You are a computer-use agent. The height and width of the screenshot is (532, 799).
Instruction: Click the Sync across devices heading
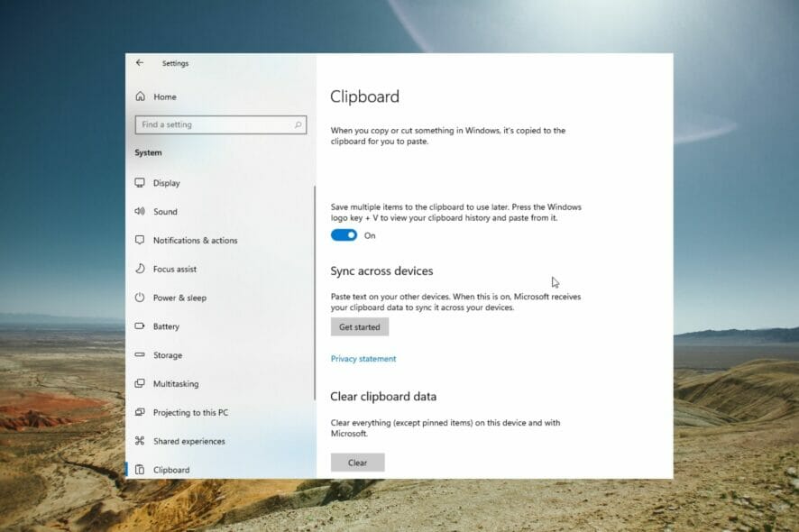coord(381,271)
